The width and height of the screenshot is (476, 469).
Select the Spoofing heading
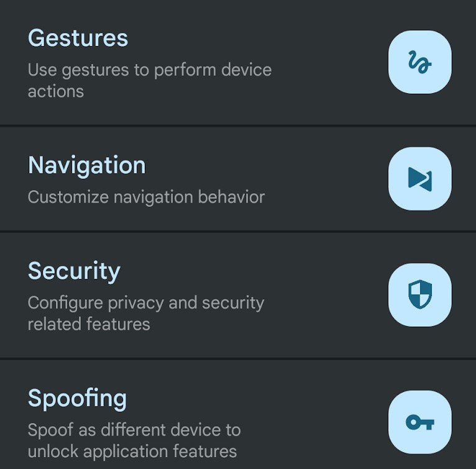click(77, 398)
